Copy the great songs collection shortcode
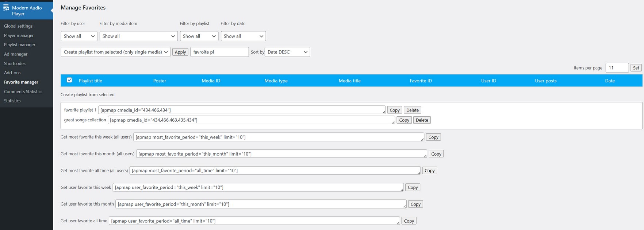The height and width of the screenshot is (230, 644). pos(404,120)
